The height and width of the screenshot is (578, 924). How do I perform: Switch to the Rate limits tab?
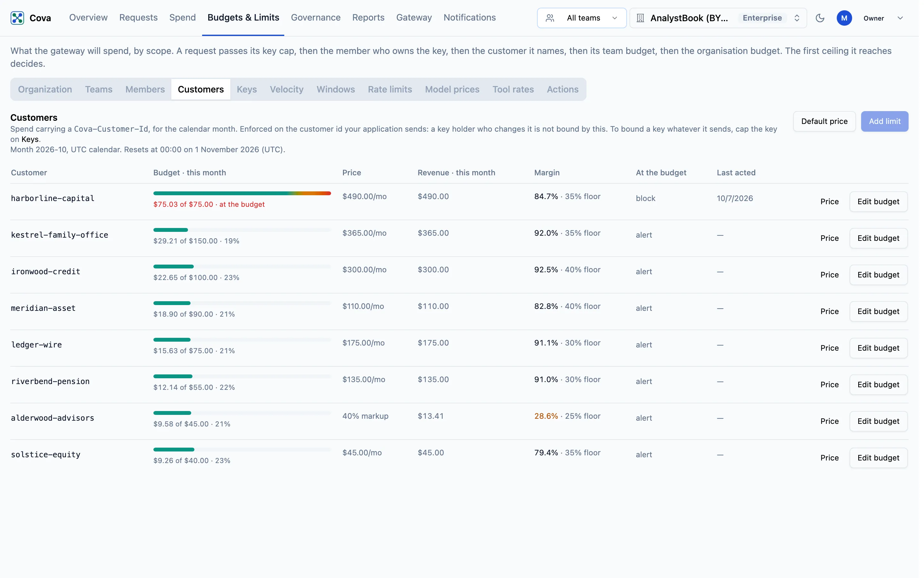(x=390, y=90)
